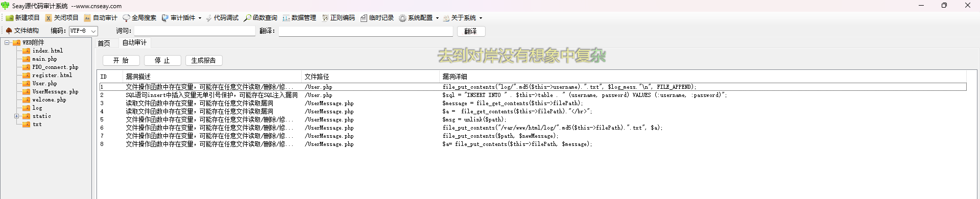Screen dimensions: 980x199
Task: Focus the 翻译 result input field
Action: [366, 31]
